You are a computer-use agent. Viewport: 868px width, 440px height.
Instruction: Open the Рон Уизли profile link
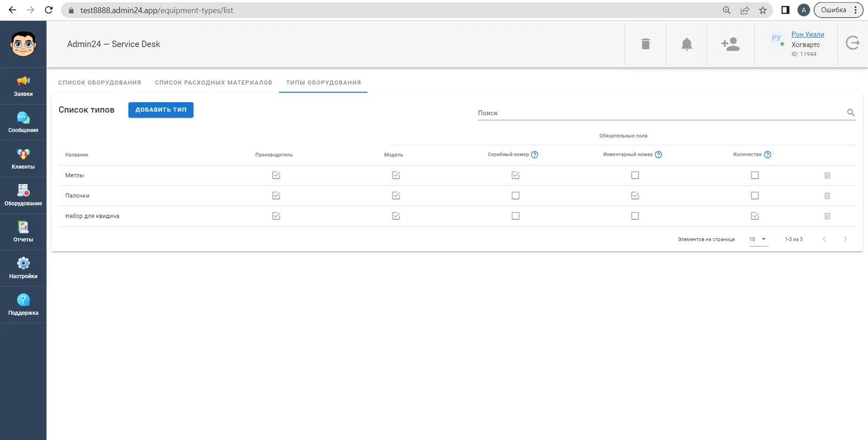point(808,34)
